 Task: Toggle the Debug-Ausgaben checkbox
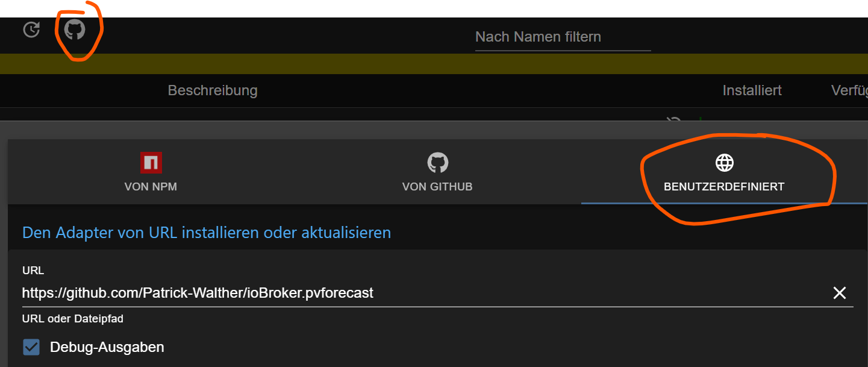31,347
